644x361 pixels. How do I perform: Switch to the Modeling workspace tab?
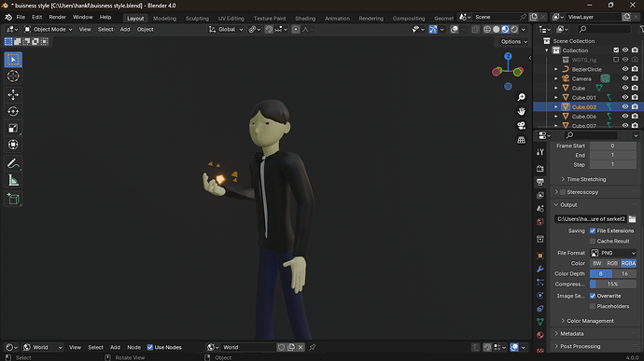(x=164, y=19)
